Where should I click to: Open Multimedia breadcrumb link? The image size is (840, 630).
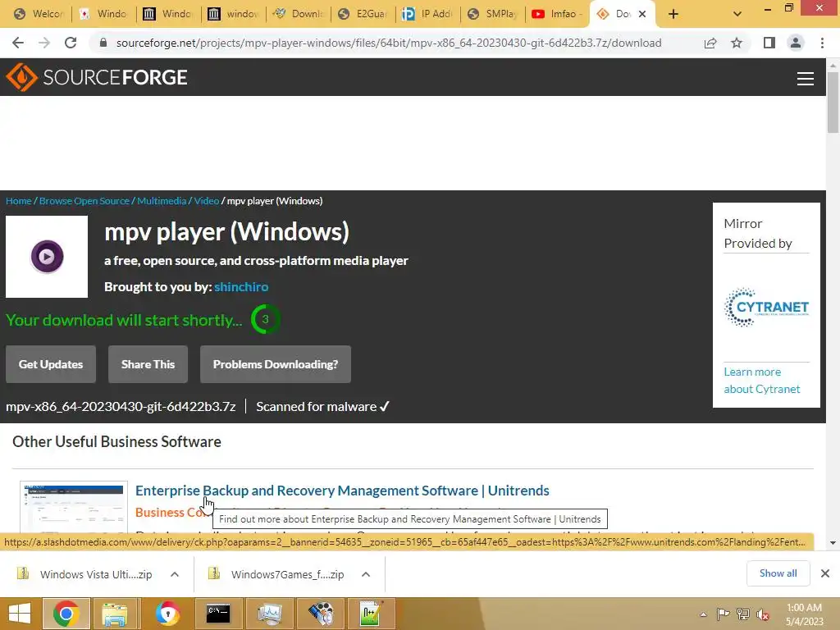[x=162, y=201]
